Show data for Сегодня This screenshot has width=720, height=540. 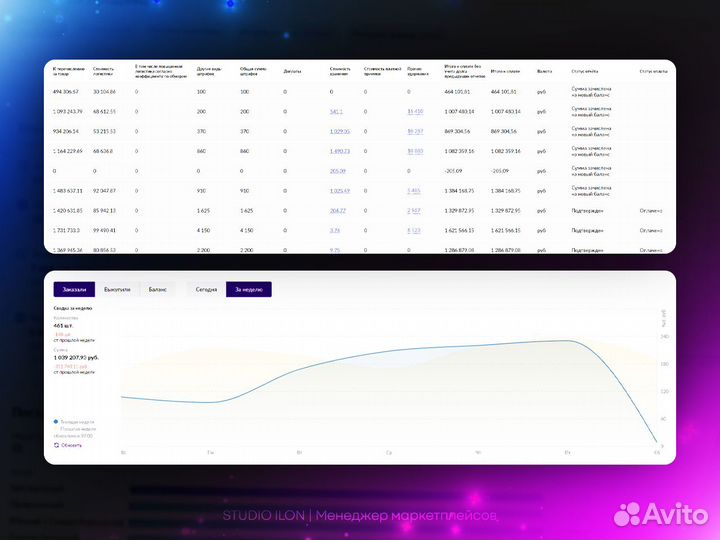206,289
